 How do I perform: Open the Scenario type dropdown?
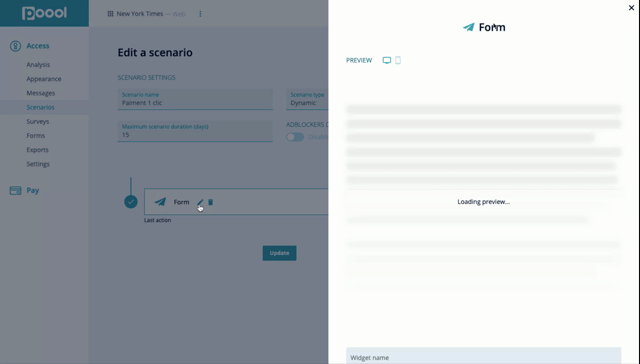[307, 99]
